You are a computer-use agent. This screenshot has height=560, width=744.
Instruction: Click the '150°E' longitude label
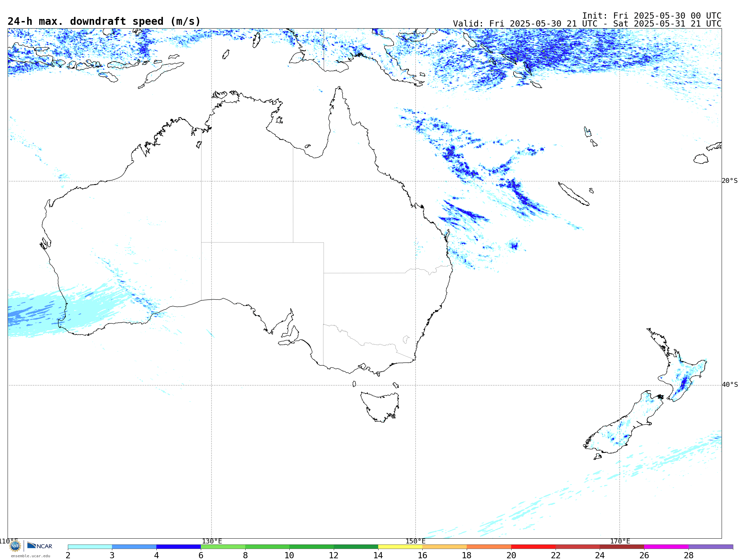click(x=416, y=541)
